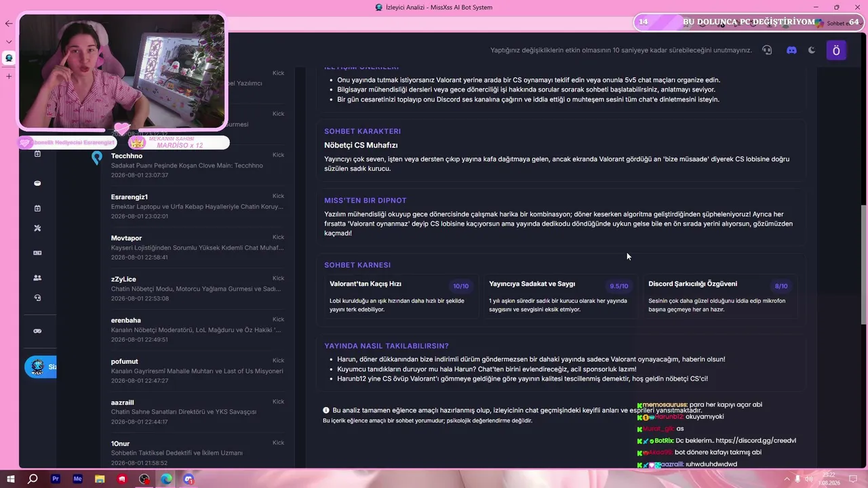Select Esrarengiz1 in the viewer list
The height and width of the screenshot is (488, 868).
click(x=197, y=206)
